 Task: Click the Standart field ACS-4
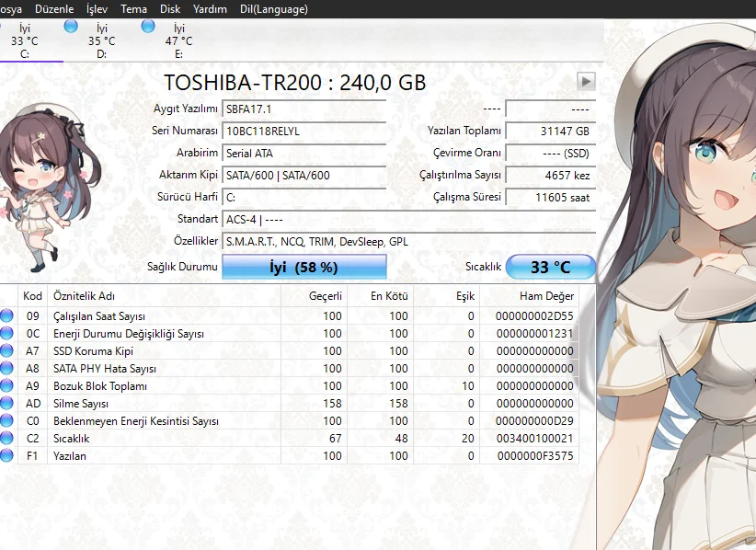point(409,220)
